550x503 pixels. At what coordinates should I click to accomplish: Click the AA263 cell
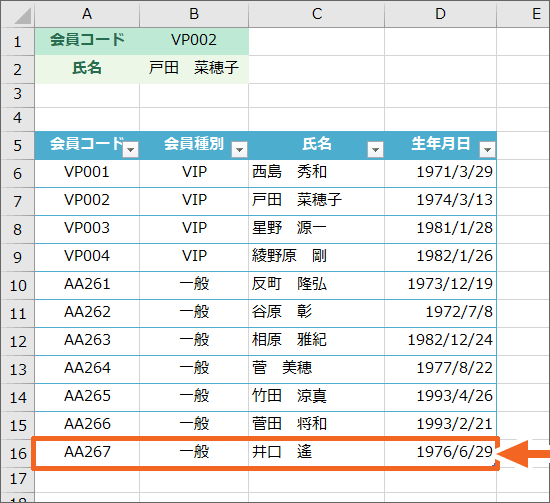pyautogui.click(x=87, y=341)
